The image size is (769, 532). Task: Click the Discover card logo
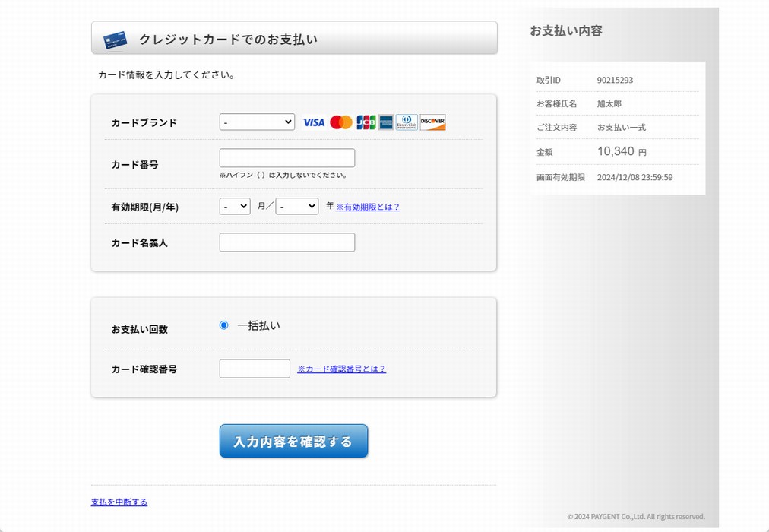click(x=432, y=122)
